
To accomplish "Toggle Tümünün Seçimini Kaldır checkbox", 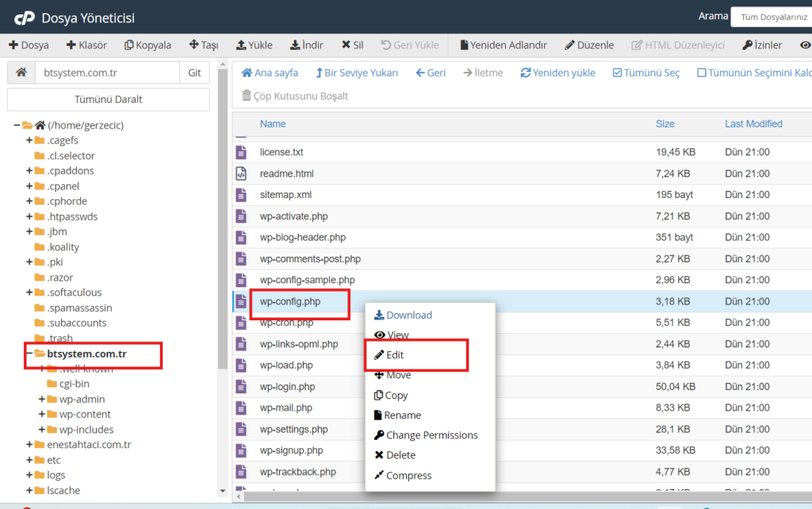I will pos(702,73).
